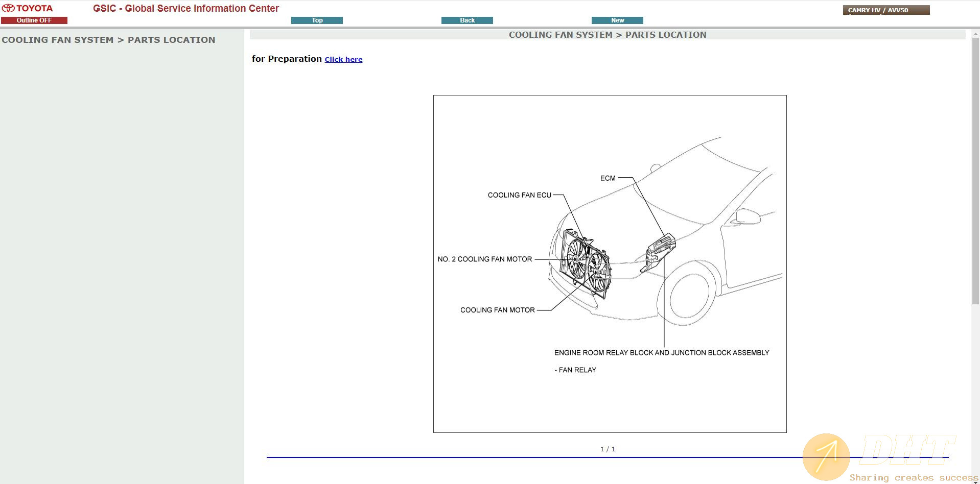This screenshot has width=980, height=484.
Task: Click the page indicator '1 / 1'
Action: coord(608,449)
